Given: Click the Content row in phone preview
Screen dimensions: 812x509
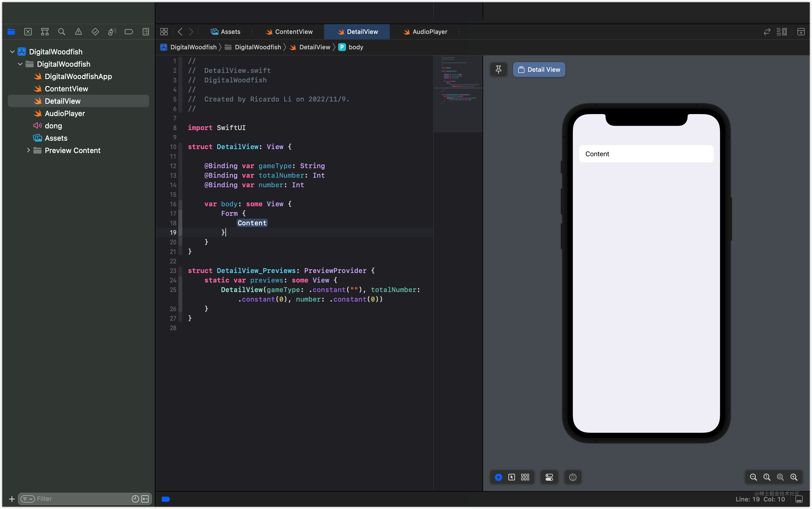Looking at the screenshot, I should click(646, 154).
